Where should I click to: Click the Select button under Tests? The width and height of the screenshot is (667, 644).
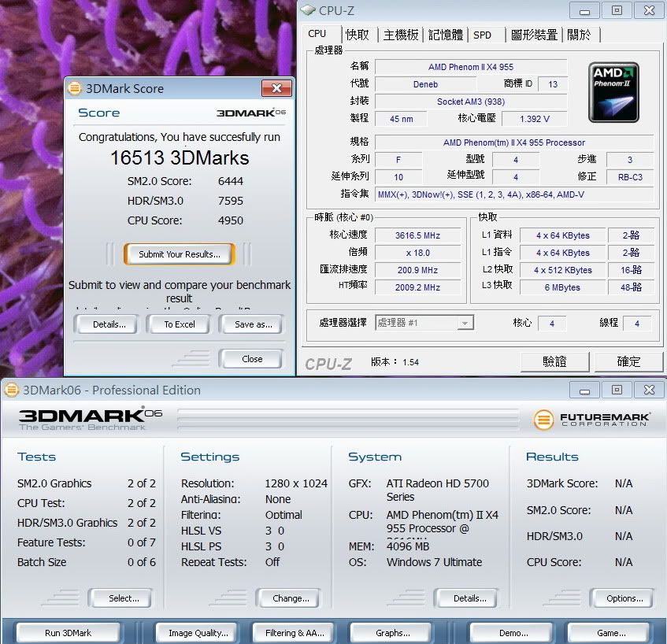(x=124, y=598)
